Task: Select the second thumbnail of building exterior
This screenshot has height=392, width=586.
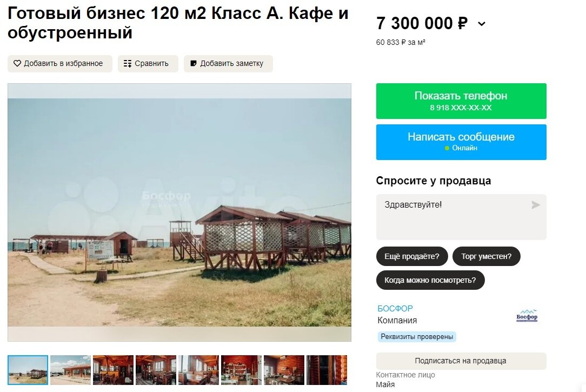Action: [71, 370]
